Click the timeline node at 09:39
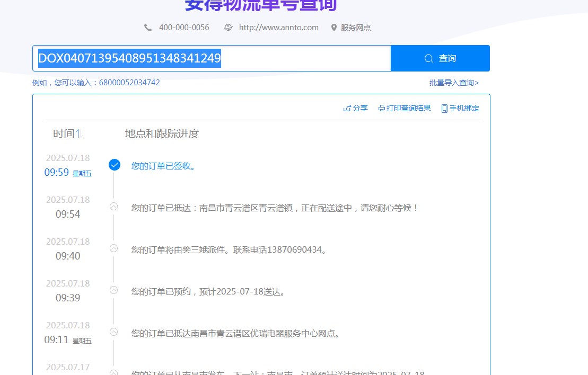 113,290
